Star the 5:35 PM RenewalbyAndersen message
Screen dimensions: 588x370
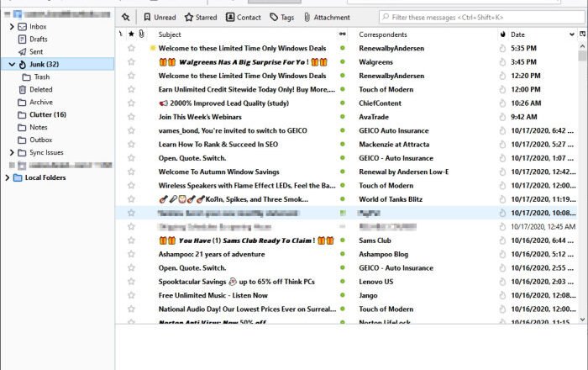pyautogui.click(x=131, y=48)
